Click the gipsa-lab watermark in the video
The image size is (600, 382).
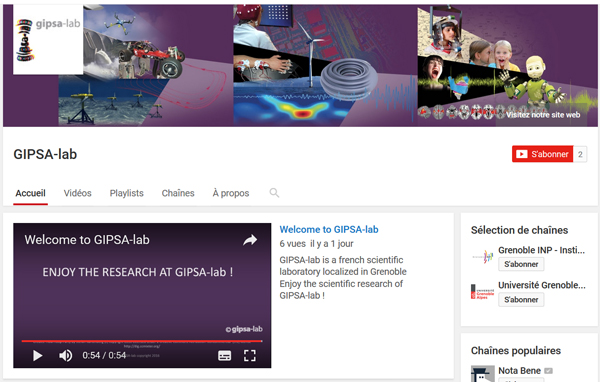[244, 329]
